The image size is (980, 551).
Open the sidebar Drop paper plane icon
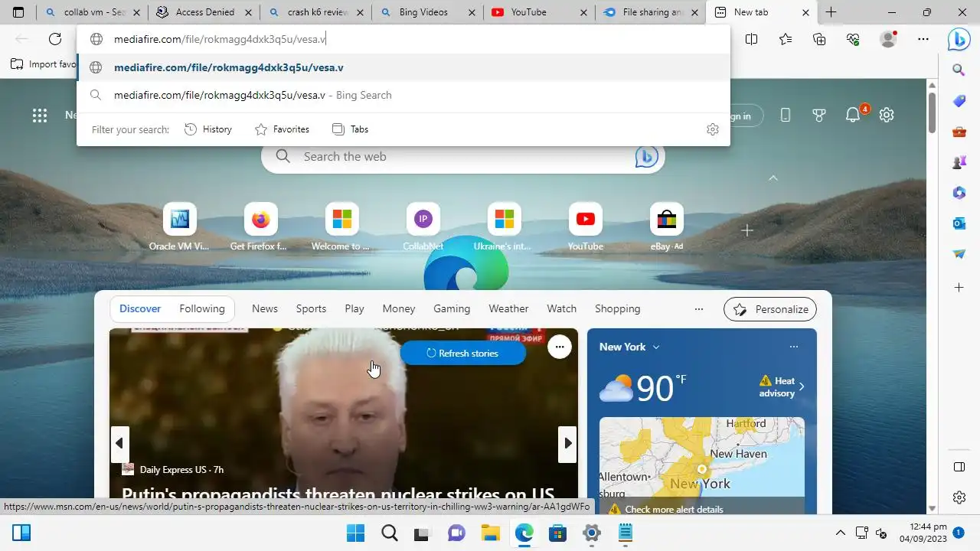[x=959, y=254]
